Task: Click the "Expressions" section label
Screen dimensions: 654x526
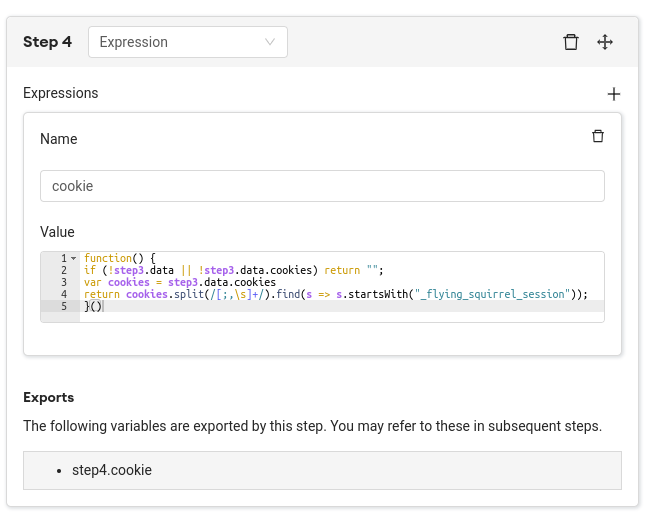Action: 61,93
